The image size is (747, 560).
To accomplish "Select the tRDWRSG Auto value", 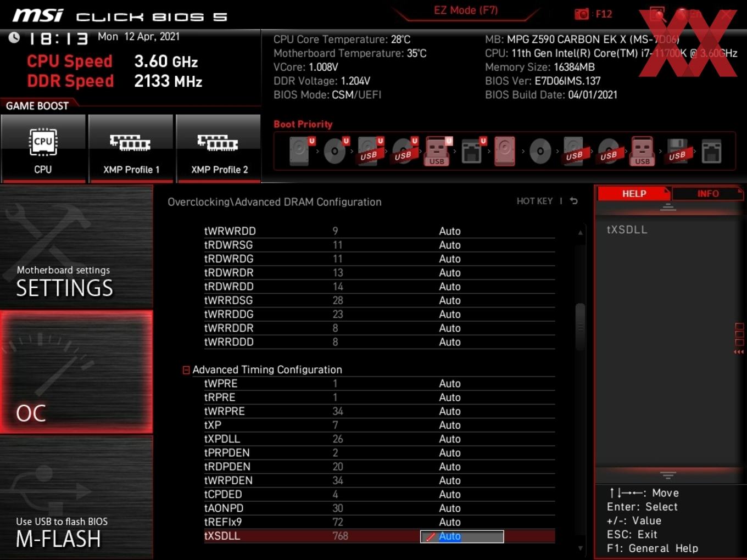I will tap(449, 245).
